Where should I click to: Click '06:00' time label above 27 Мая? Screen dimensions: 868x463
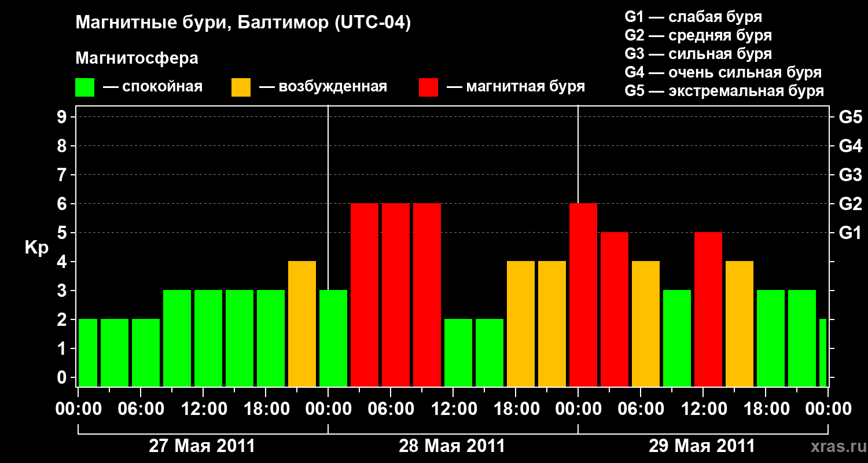pos(141,409)
